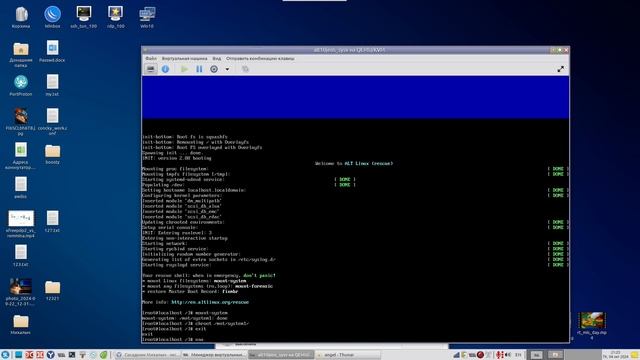
Task: Open the ssh_tun_100 desktop shortcut
Action: (84, 17)
